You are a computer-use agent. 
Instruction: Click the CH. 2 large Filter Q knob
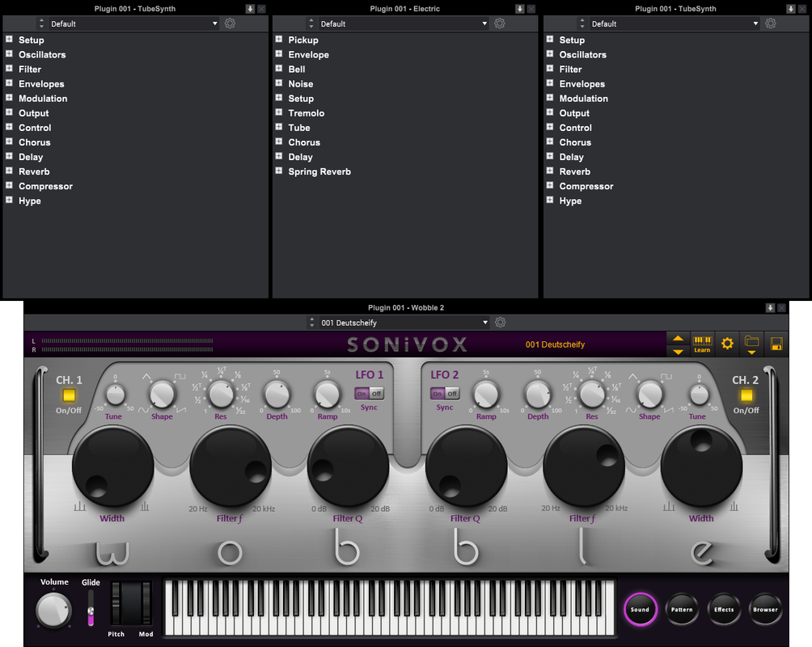pos(466,467)
